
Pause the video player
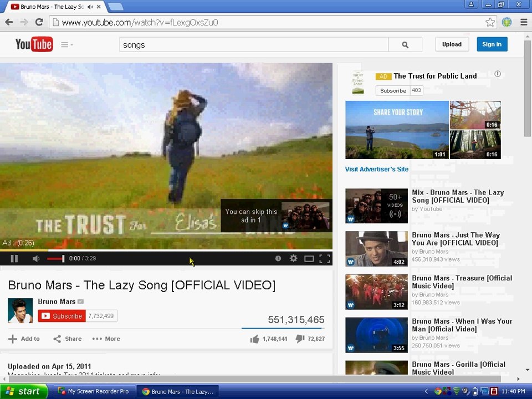tap(14, 259)
